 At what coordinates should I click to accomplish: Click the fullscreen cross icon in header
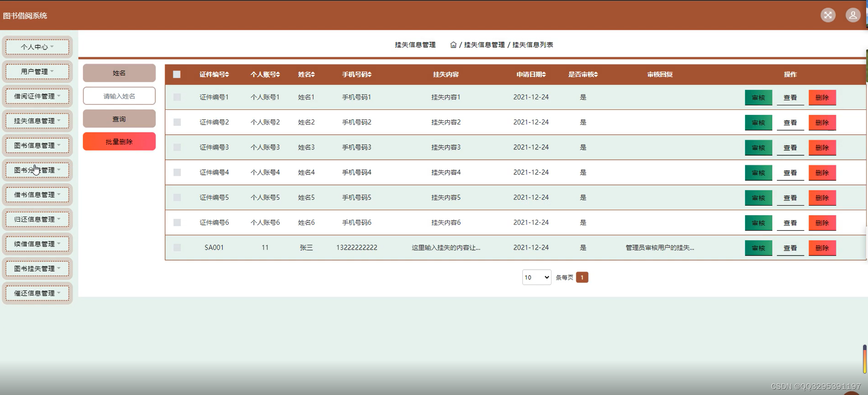click(x=828, y=15)
